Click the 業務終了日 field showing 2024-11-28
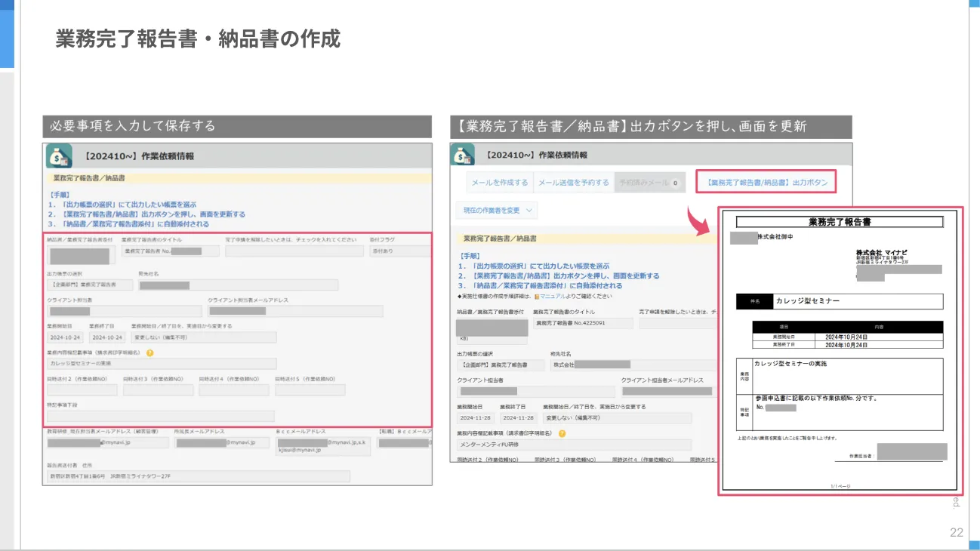This screenshot has width=980, height=551. pos(519,418)
